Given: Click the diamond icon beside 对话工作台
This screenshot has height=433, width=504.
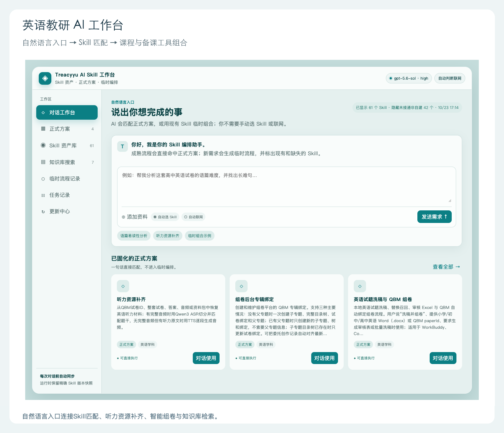Looking at the screenshot, I should pyautogui.click(x=43, y=112).
